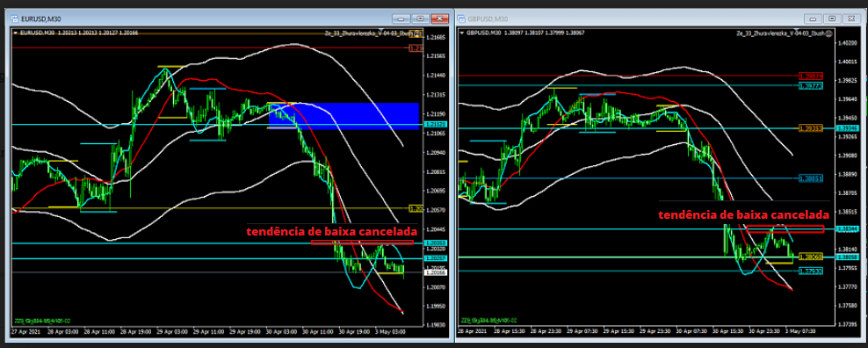Click the expert advisor smiley on GBPUSD chart
The width and height of the screenshot is (868, 348).
[x=828, y=33]
